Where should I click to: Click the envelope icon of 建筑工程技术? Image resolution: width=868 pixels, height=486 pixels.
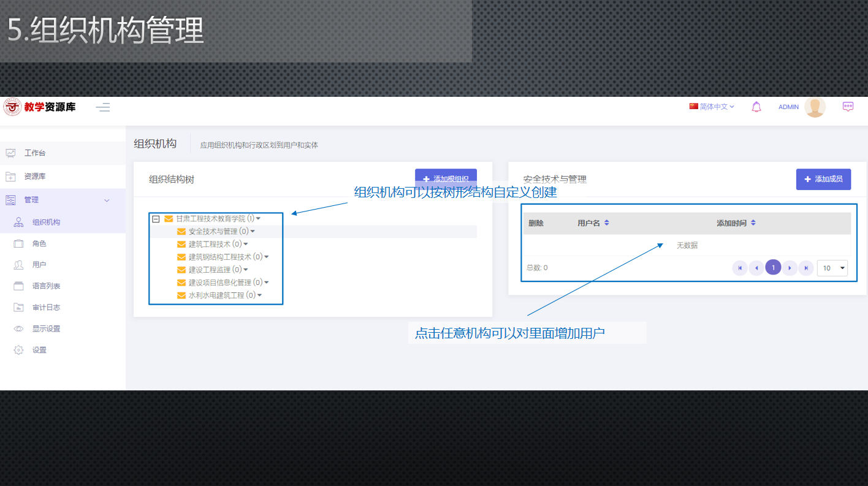[181, 244]
